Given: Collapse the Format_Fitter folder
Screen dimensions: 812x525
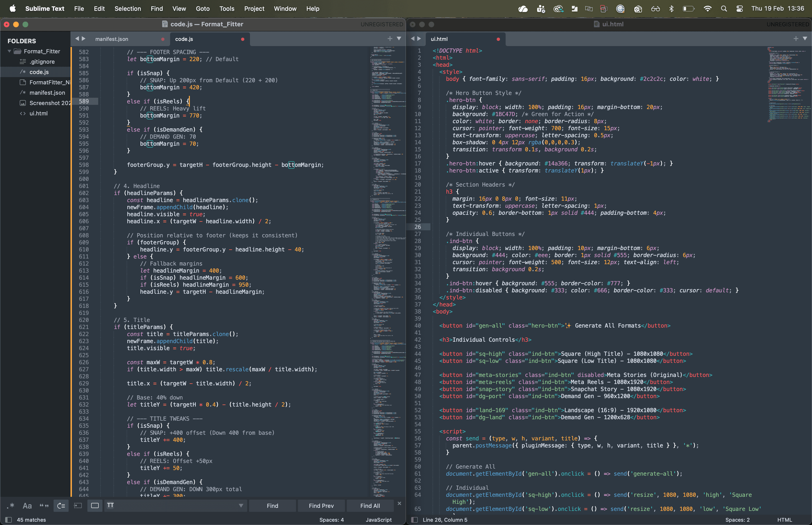Looking at the screenshot, I should click(10, 51).
